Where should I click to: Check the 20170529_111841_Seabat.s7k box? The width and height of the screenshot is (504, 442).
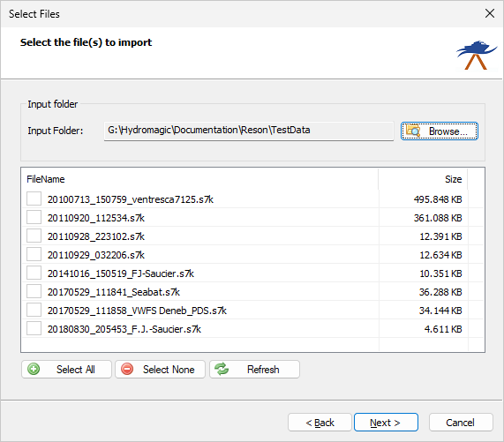tap(34, 291)
